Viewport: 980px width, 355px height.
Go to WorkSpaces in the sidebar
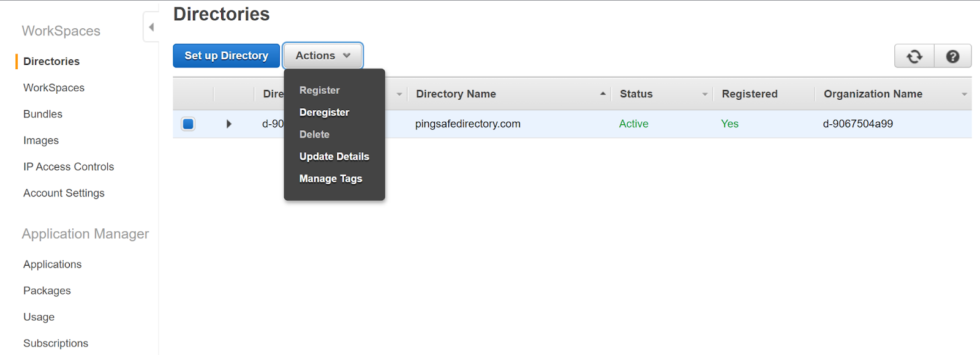tap(54, 88)
